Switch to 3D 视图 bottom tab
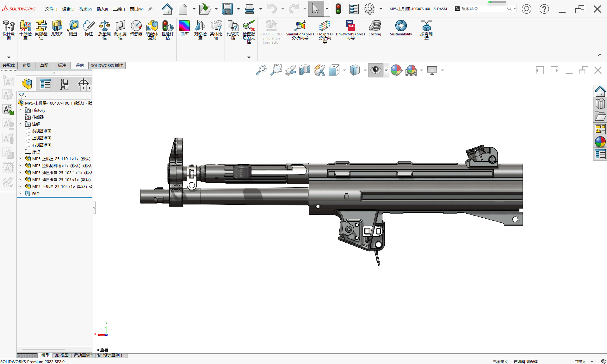The image size is (607, 364). [x=62, y=355]
